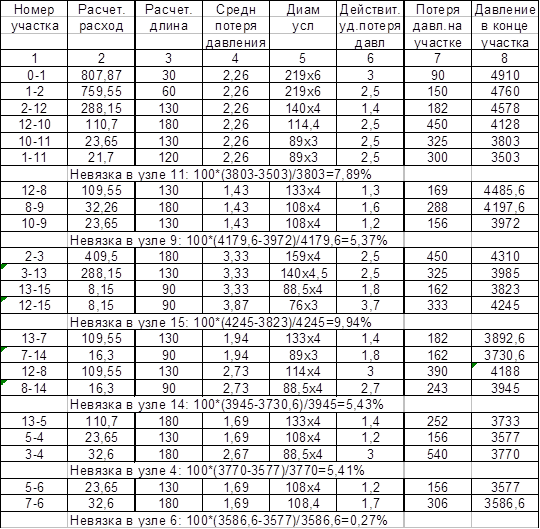
Task: Click the green error indicator on row 3-13
Action: click(x=3, y=266)
